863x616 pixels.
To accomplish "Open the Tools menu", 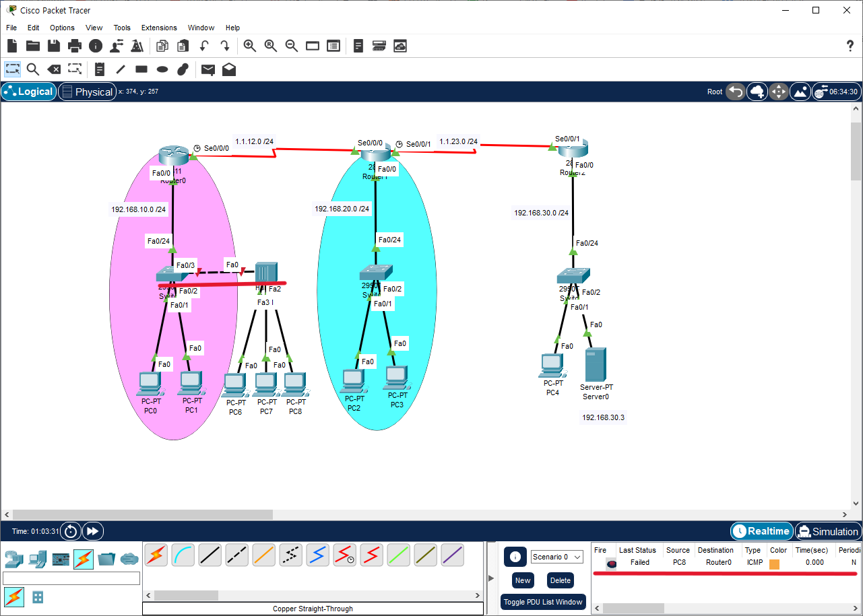I will click(122, 28).
